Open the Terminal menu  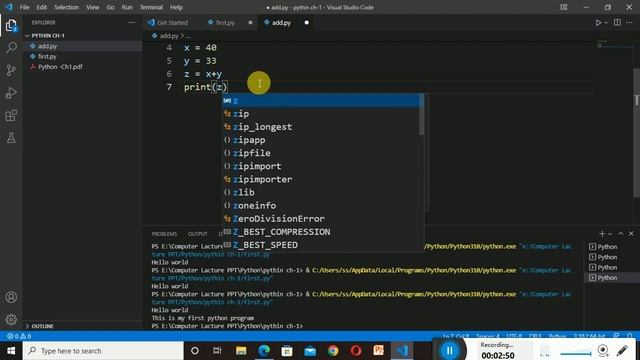(x=151, y=7)
